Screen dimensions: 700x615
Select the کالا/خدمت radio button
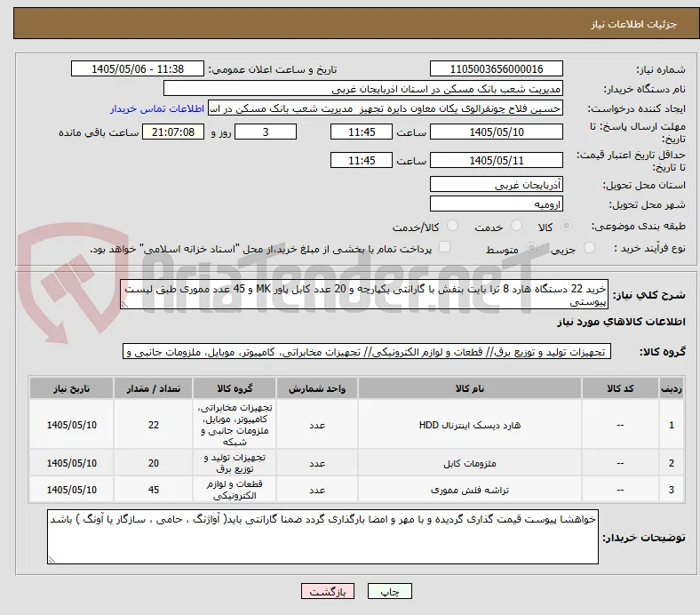pyautogui.click(x=453, y=226)
